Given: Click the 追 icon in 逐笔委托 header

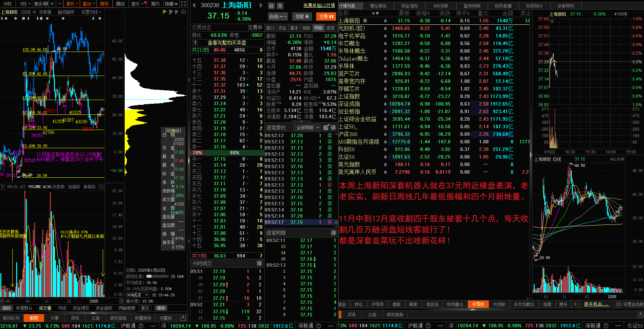Looking at the screenshot, I should 326,128.
